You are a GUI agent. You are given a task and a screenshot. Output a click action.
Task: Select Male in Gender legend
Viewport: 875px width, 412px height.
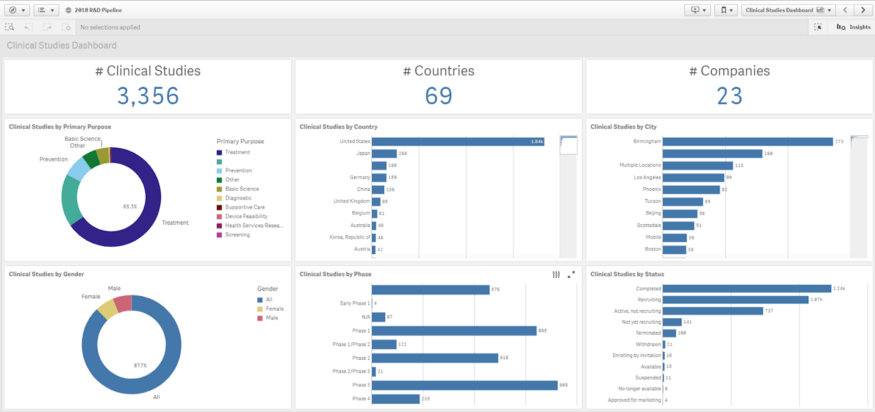coord(267,318)
